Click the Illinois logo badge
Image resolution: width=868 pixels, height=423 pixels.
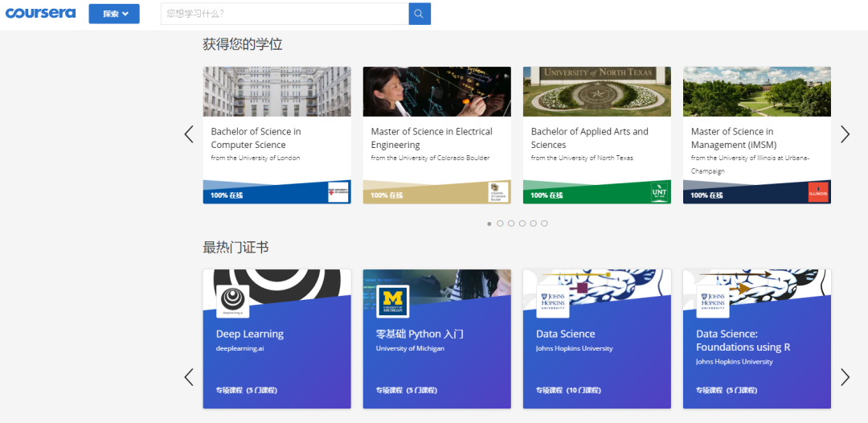[x=818, y=192]
